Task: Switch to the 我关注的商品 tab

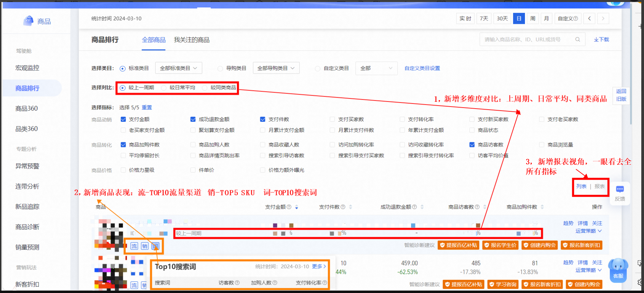Action: 192,40
